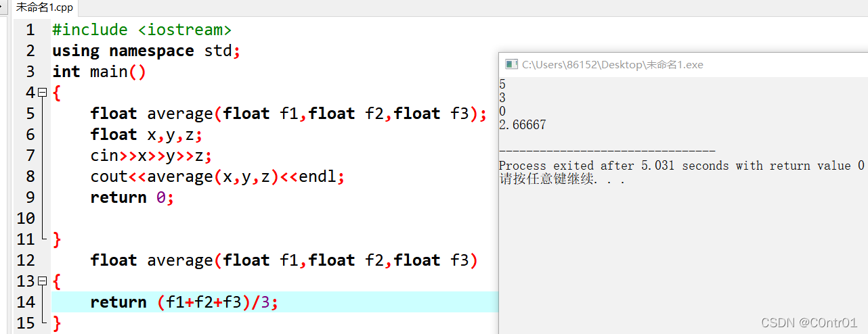
Task: Click the console window icon in title bar
Action: 511,65
